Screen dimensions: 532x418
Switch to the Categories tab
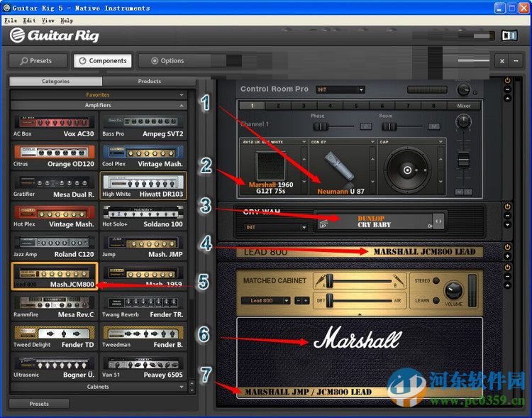point(55,81)
